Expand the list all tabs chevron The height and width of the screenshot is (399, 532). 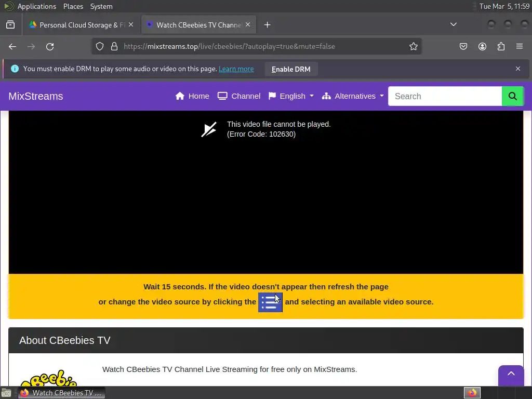(x=453, y=24)
